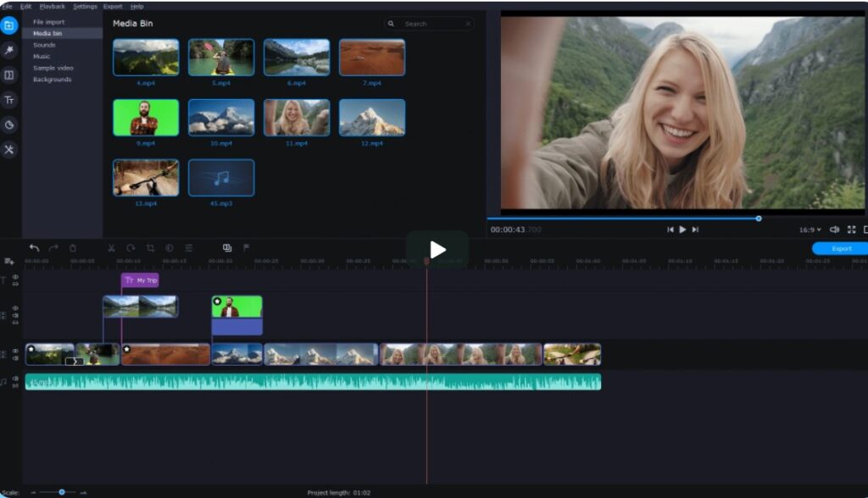
Task: Open the Help menu
Action: pyautogui.click(x=137, y=7)
